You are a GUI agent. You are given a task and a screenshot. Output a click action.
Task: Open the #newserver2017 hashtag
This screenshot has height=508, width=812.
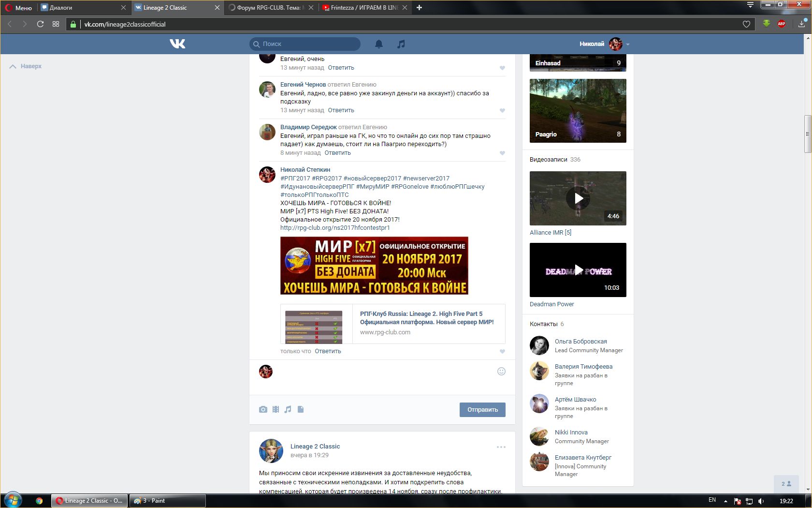click(426, 179)
